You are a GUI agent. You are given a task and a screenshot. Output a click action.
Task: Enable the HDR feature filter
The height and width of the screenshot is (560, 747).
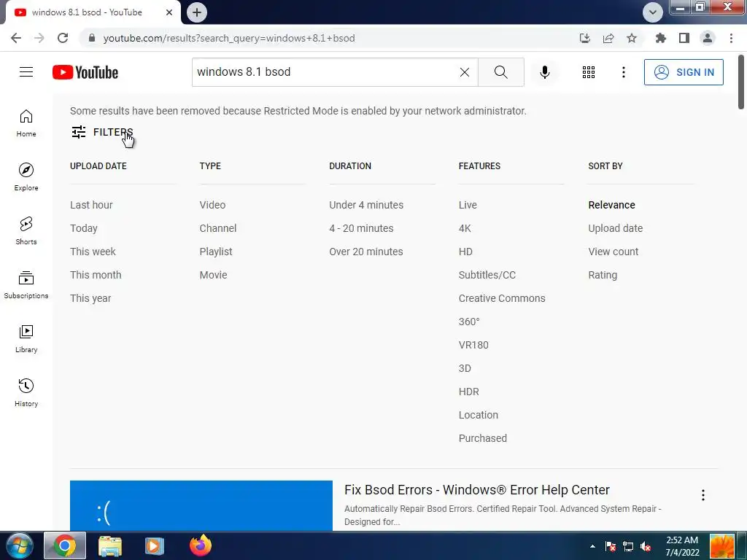pos(469,392)
